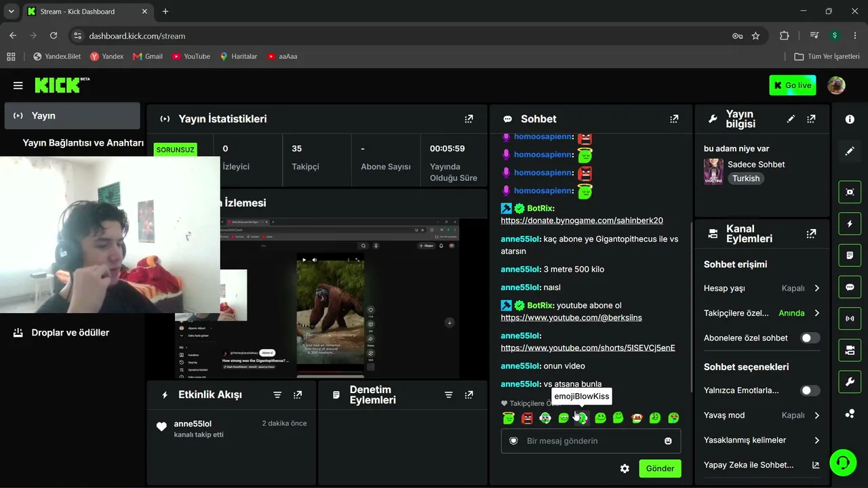Open the Chrome extensions puzzle icon
Image resolution: width=868 pixels, height=488 pixels.
coord(785,36)
